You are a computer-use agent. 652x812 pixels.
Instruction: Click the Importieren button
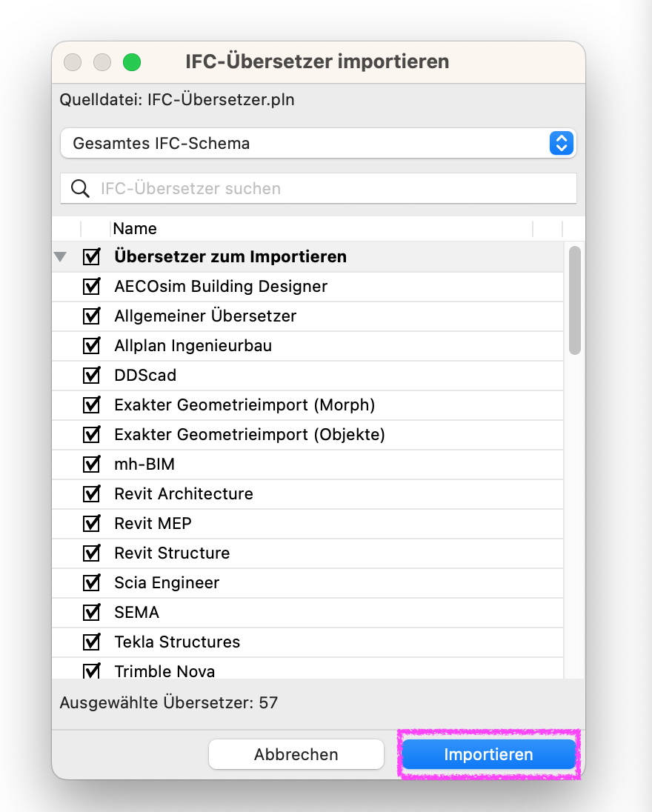pos(489,754)
